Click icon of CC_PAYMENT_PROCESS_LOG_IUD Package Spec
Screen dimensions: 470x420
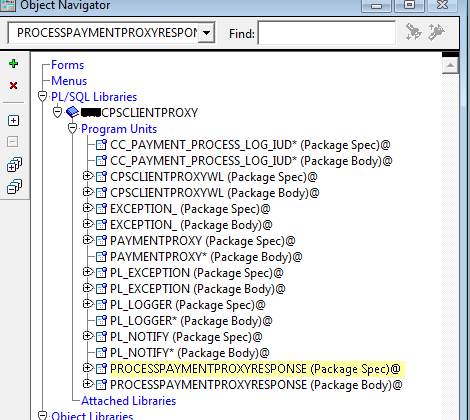101,145
